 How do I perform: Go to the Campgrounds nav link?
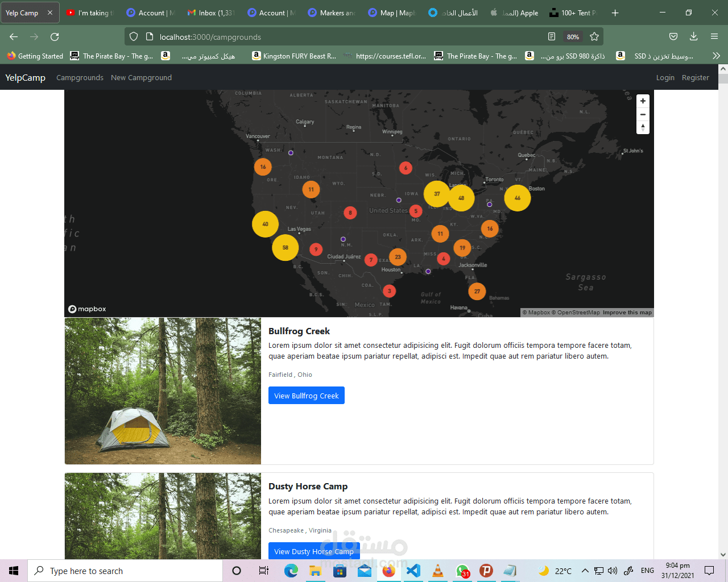tap(80, 78)
